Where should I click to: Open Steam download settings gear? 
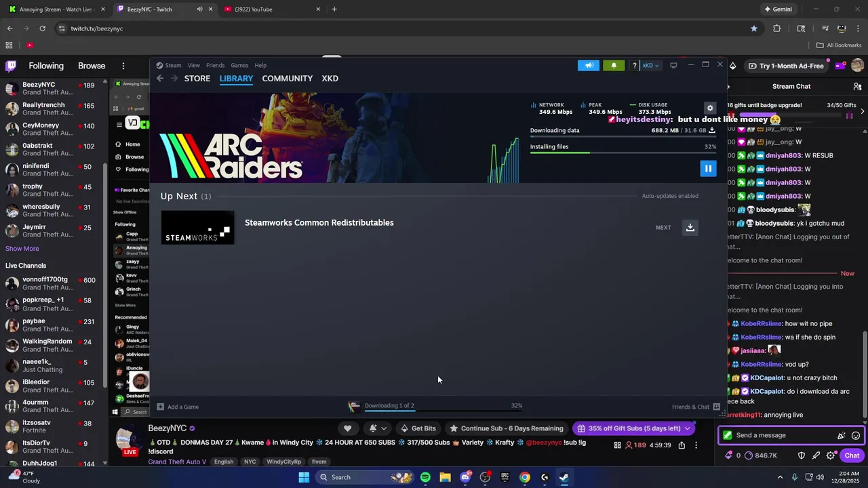[710, 108]
